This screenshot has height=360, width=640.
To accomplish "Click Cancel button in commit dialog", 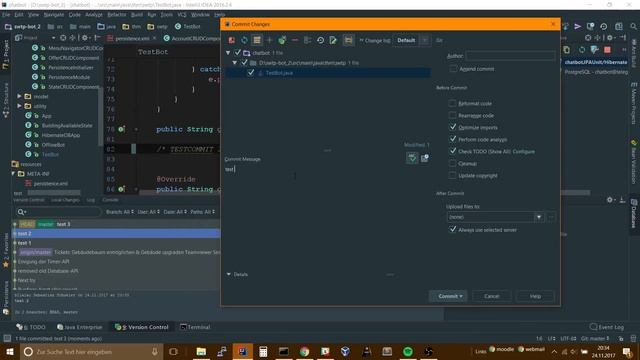I will (491, 296).
